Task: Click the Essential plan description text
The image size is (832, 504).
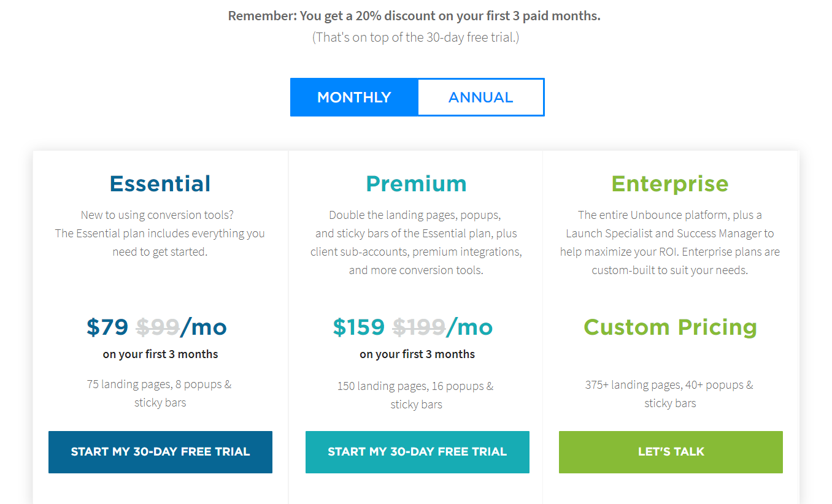Action: pos(160,233)
